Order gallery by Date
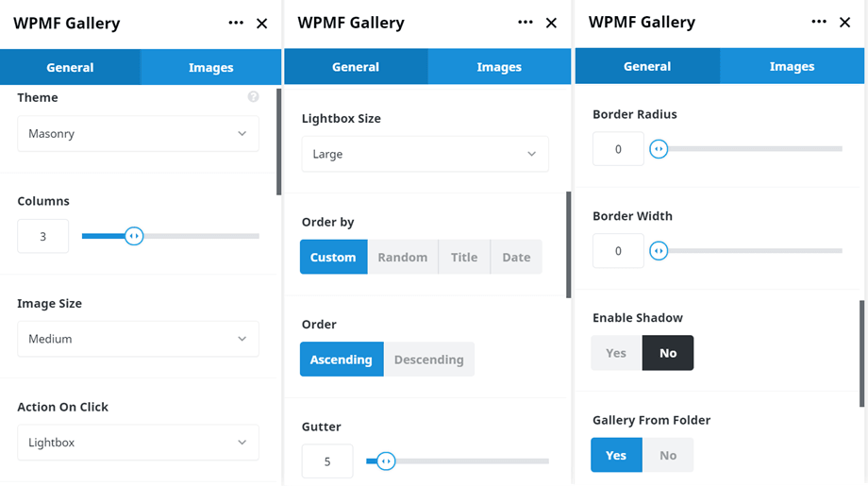Viewport: 868px width, 486px height. pyautogui.click(x=516, y=257)
